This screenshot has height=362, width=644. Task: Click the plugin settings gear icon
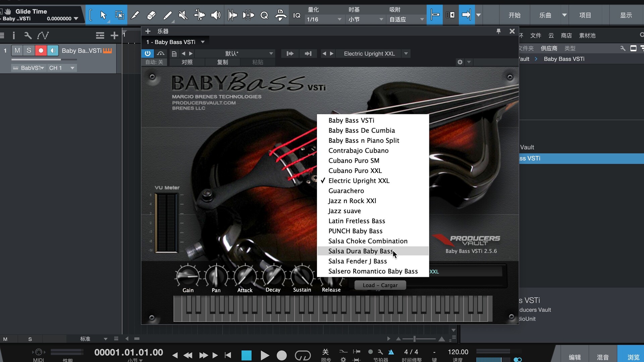click(460, 62)
